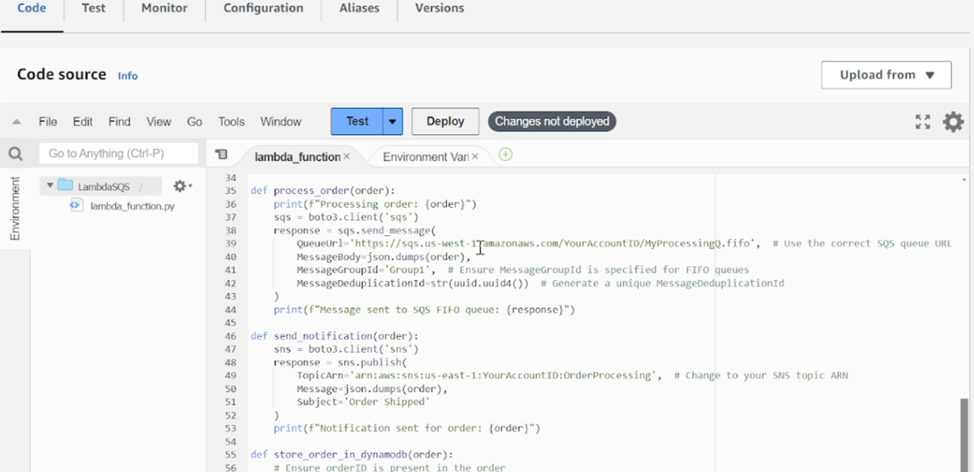Screen dimensions: 974x472
Task: Open the Find menu
Action: pos(119,122)
